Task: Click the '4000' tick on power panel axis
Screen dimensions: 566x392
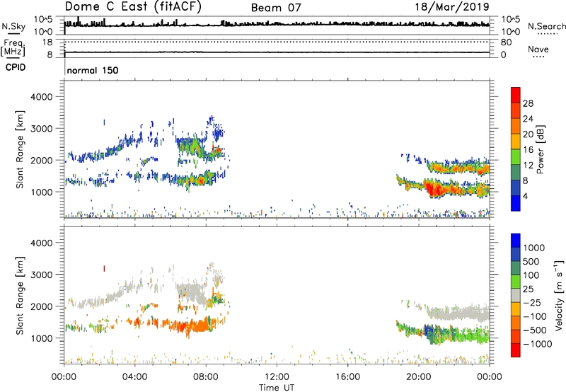Action: [41, 97]
